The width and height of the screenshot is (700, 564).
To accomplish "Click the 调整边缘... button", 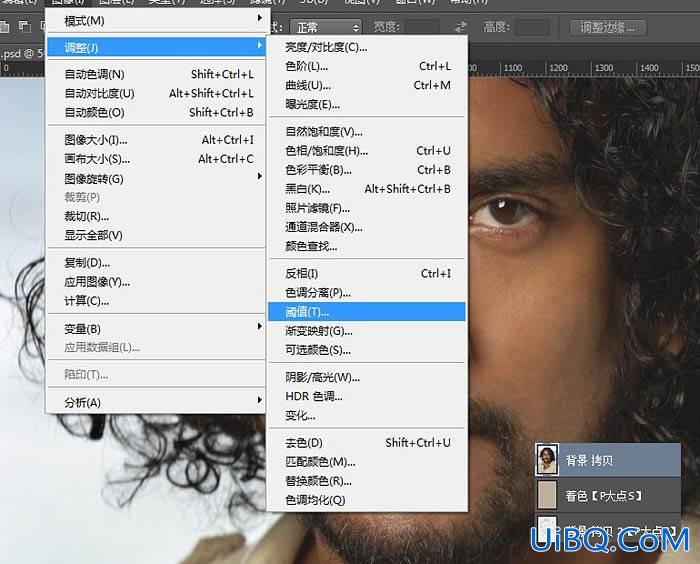I will 608,27.
